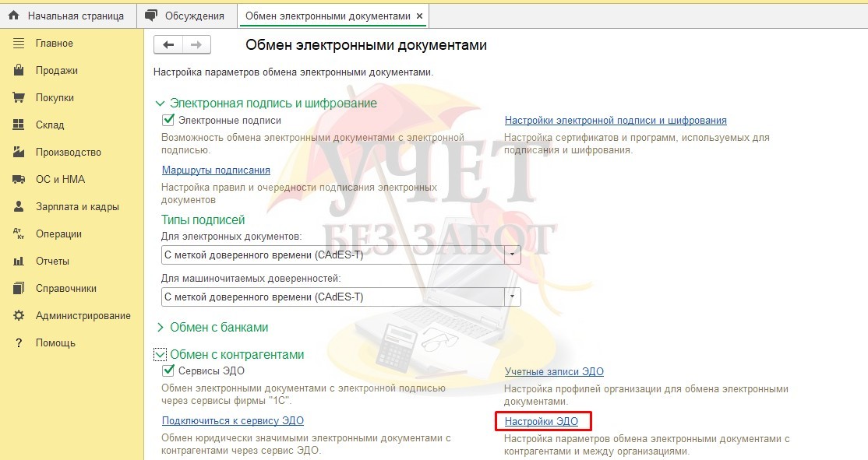Open the Справочники menu section
This screenshot has width=868, height=460.
click(x=66, y=288)
